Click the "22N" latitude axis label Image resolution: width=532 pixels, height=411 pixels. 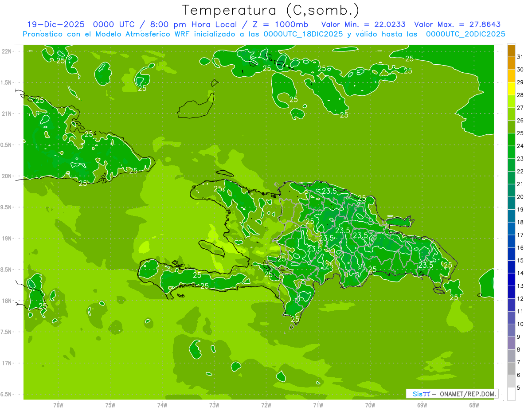click(x=8, y=51)
